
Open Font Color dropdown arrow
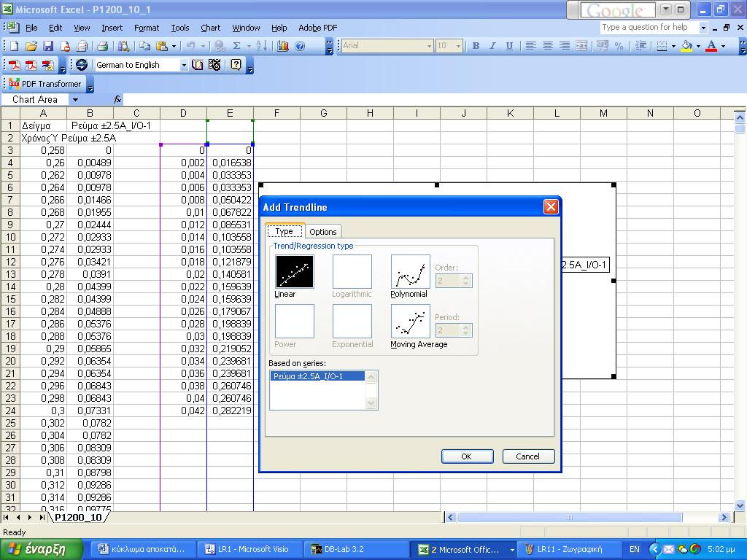723,46
